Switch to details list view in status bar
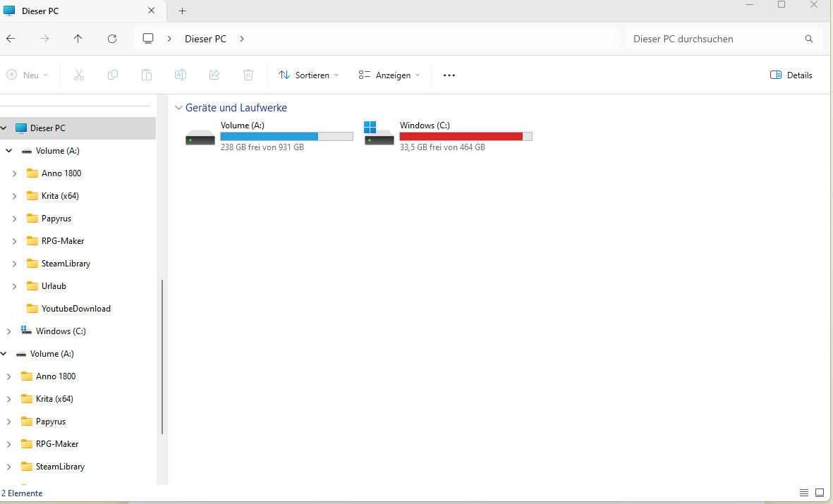The image size is (833, 504). pos(804,493)
